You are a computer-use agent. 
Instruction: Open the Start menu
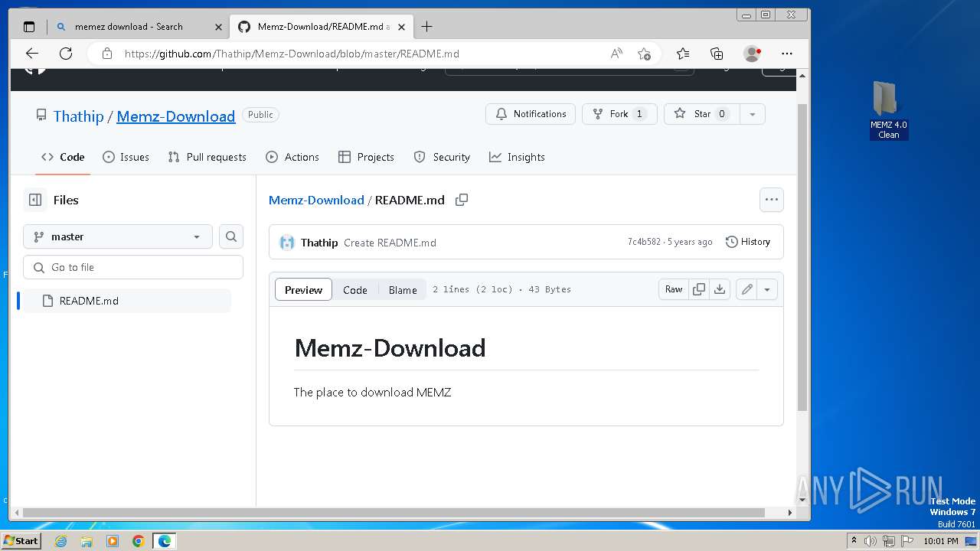pyautogui.click(x=21, y=541)
